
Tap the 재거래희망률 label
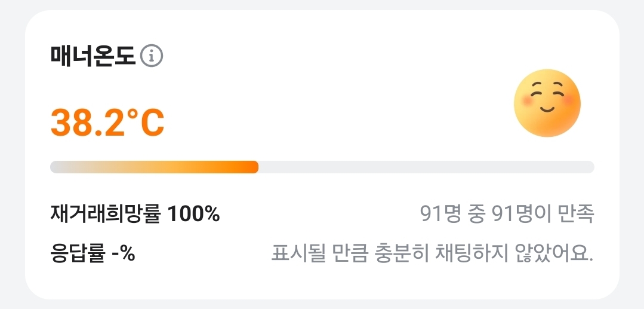coord(106,213)
